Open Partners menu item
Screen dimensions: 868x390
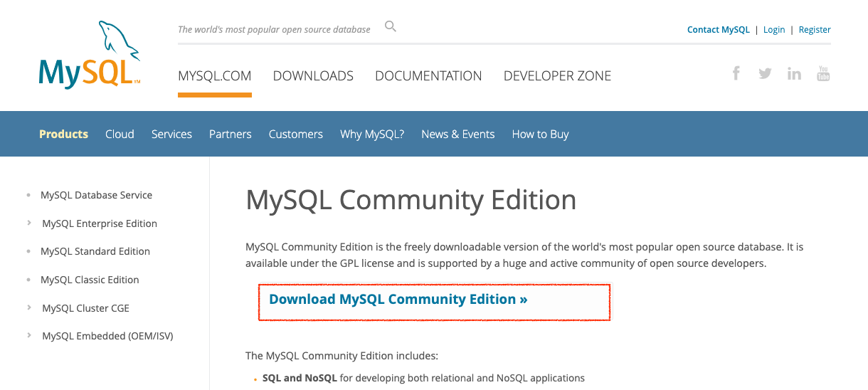(231, 134)
